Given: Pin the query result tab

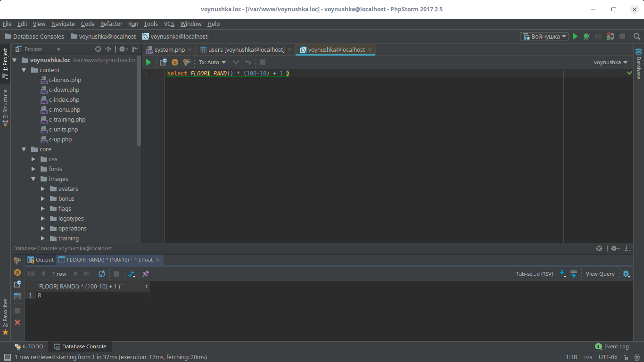Looking at the screenshot, I should click(146, 274).
